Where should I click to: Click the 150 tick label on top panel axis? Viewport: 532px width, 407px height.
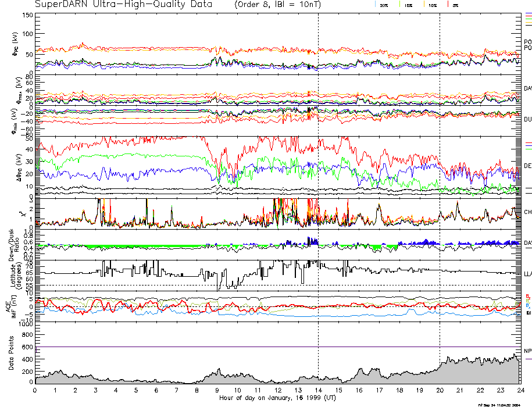point(27,15)
